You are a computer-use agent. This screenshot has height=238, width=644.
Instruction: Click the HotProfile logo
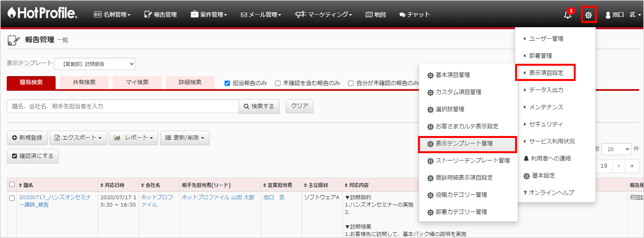pos(42,13)
